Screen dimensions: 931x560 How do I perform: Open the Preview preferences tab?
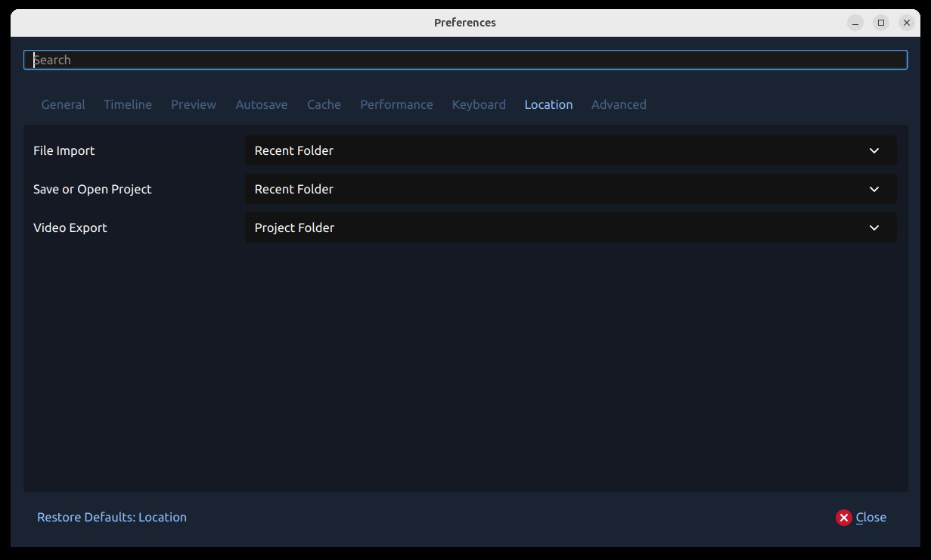coord(193,104)
